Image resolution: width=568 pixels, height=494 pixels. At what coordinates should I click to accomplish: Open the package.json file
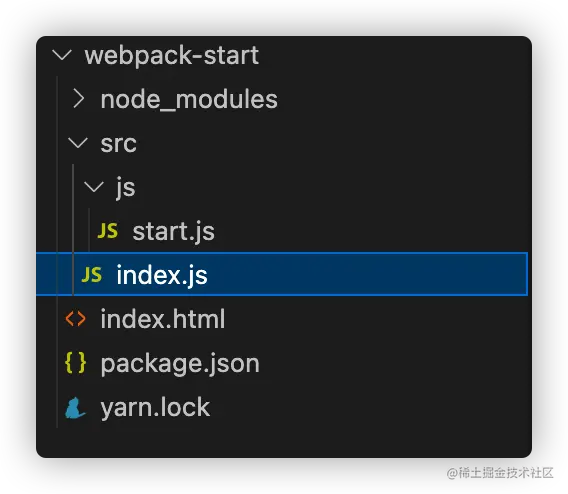coord(180,364)
